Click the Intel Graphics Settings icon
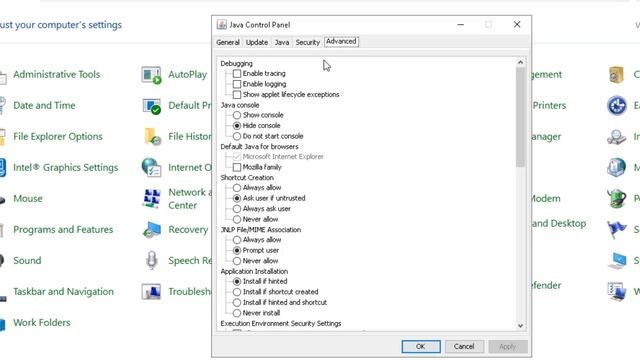The width and height of the screenshot is (640, 360). click(2, 168)
